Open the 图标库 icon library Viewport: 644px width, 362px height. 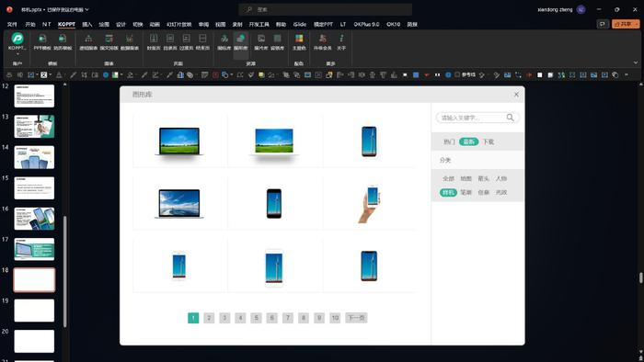[224, 42]
